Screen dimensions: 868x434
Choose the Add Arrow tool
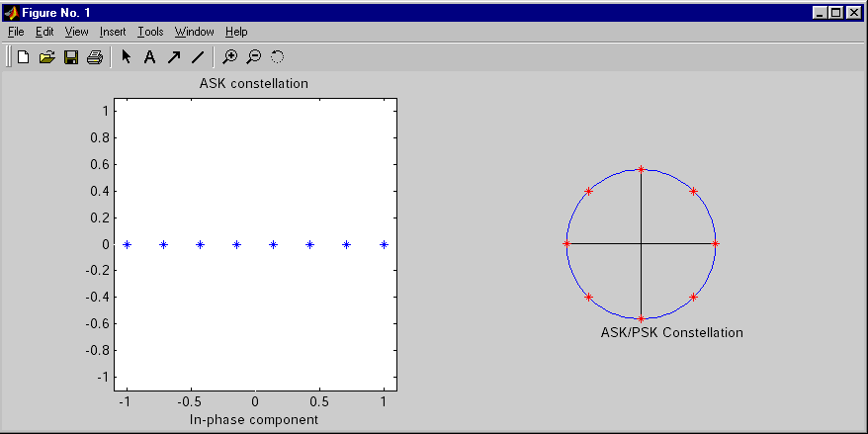pyautogui.click(x=174, y=56)
